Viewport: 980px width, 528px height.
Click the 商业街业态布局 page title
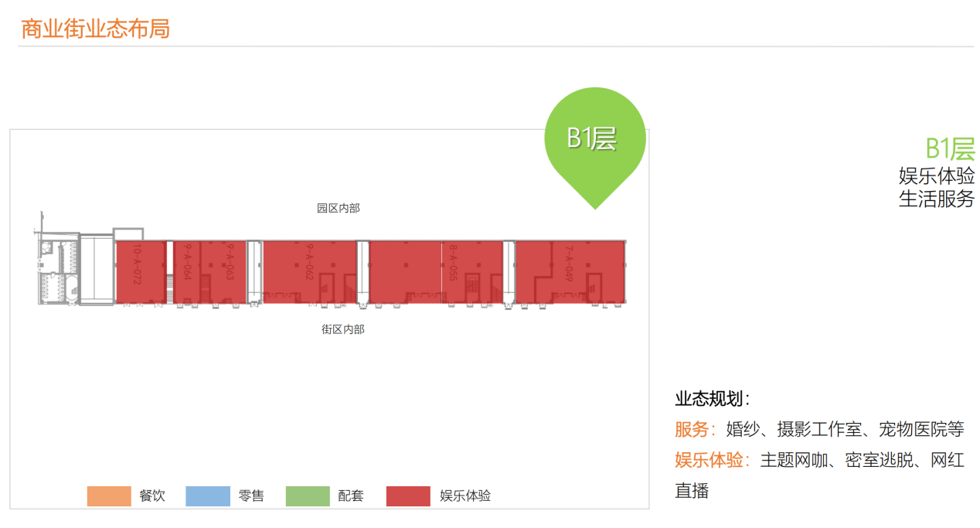click(95, 29)
